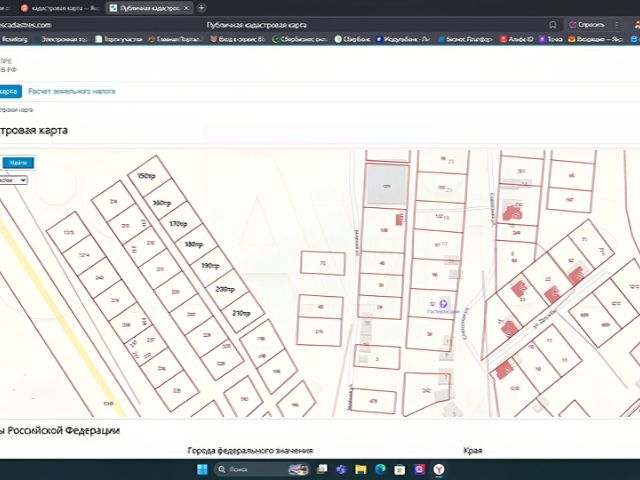Open Microsoft Store from taskbar

400,469
